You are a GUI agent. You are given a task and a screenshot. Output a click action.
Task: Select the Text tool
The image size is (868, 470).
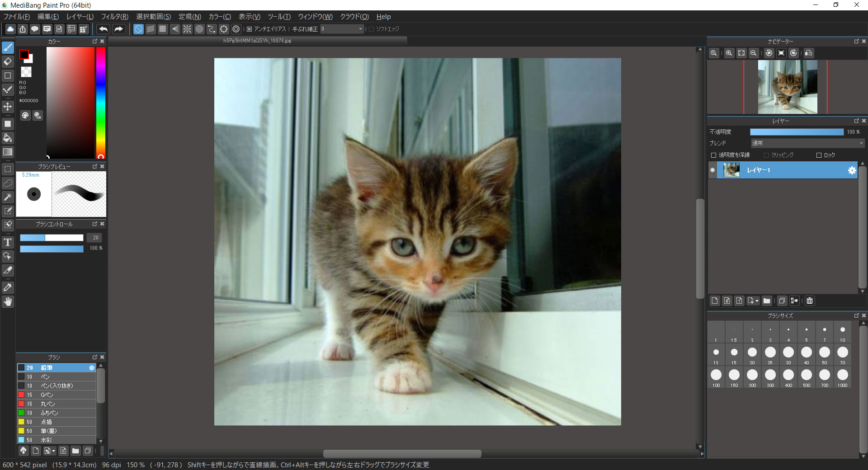click(x=8, y=243)
